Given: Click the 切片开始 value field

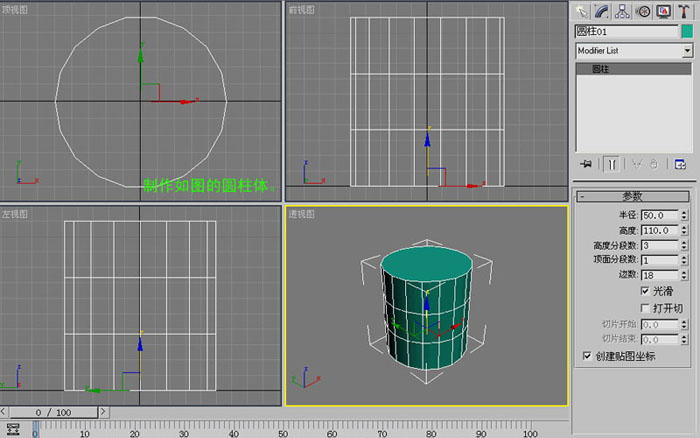Looking at the screenshot, I should pos(659,325).
